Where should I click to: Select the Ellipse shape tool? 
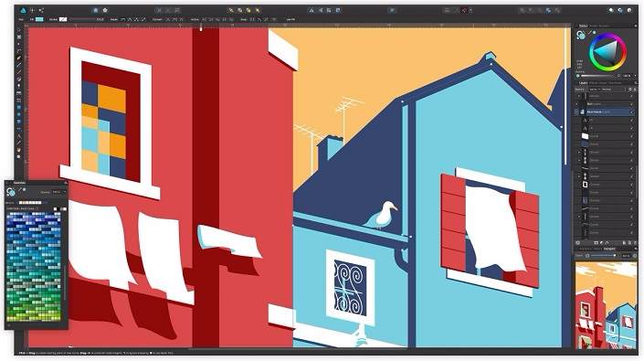pos(18,114)
